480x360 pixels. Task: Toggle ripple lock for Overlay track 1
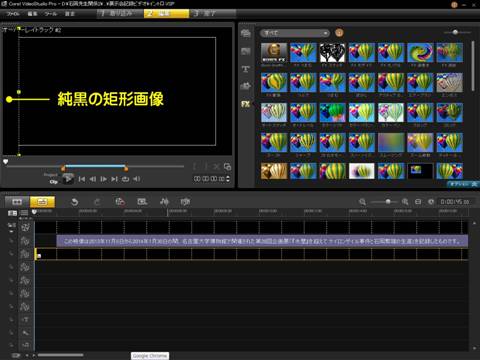(12, 241)
